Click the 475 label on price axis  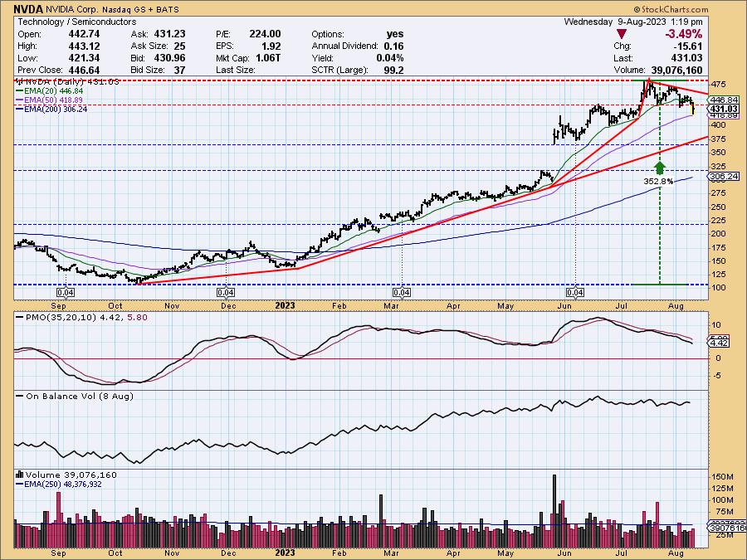tap(719, 85)
